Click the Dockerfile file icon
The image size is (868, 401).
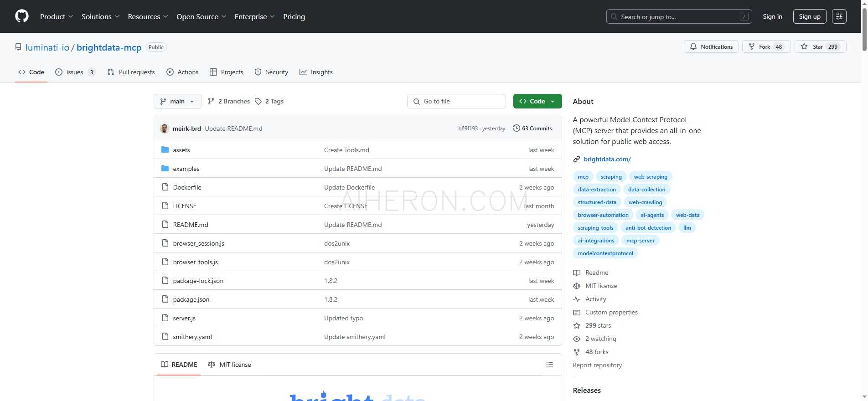(x=165, y=187)
